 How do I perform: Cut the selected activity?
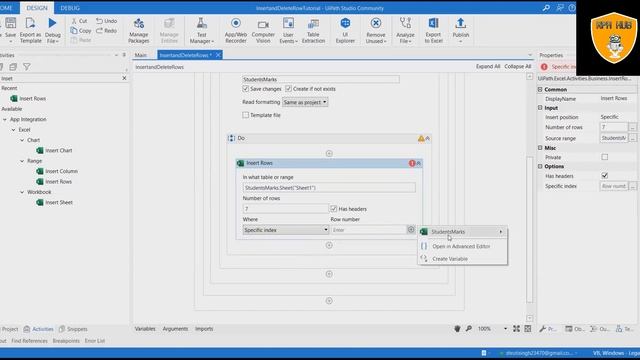79,21
